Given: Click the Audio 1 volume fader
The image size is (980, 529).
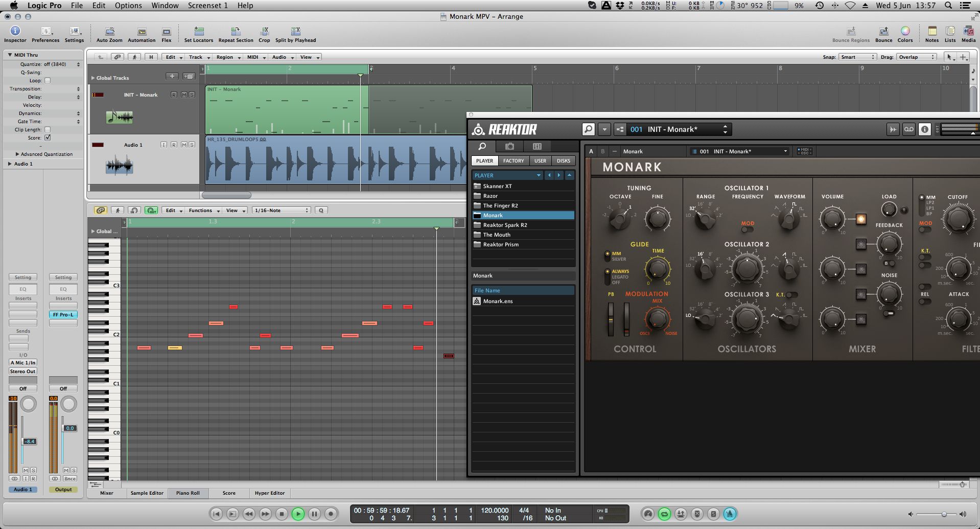Looking at the screenshot, I should pyautogui.click(x=30, y=442).
